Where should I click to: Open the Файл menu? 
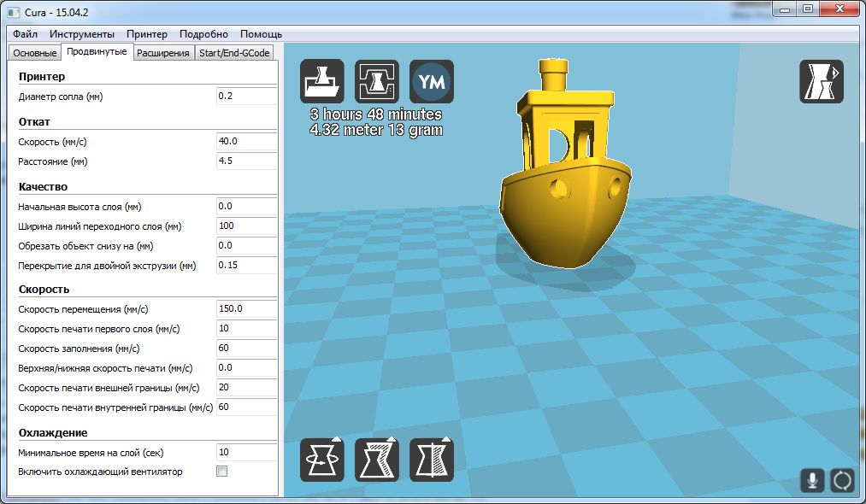[x=25, y=34]
